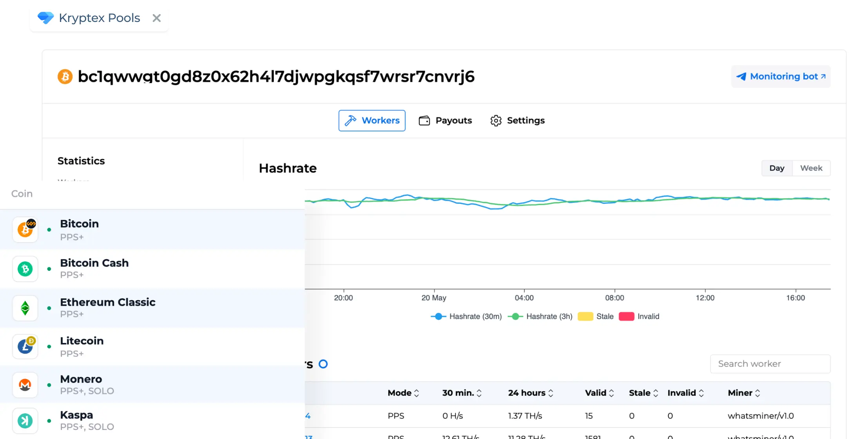Click the Settings gear icon

(496, 120)
